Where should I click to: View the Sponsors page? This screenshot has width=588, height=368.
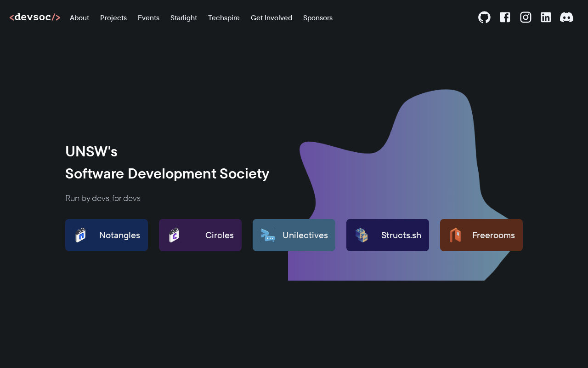(x=318, y=18)
